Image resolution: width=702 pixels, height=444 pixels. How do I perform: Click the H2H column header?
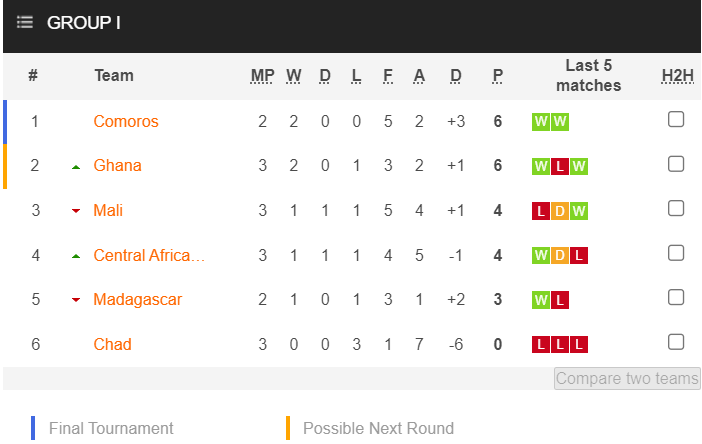point(677,76)
